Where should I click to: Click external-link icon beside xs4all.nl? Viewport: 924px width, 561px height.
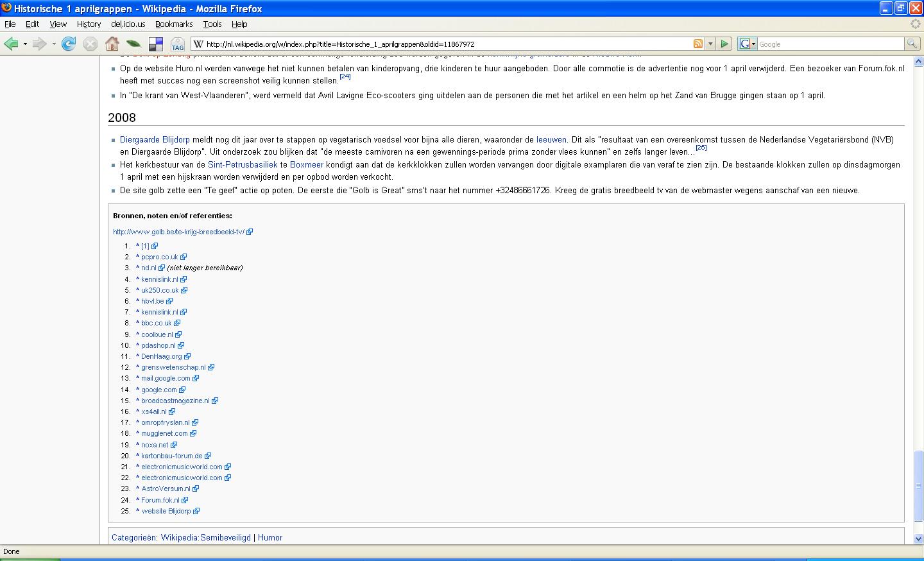172,411
